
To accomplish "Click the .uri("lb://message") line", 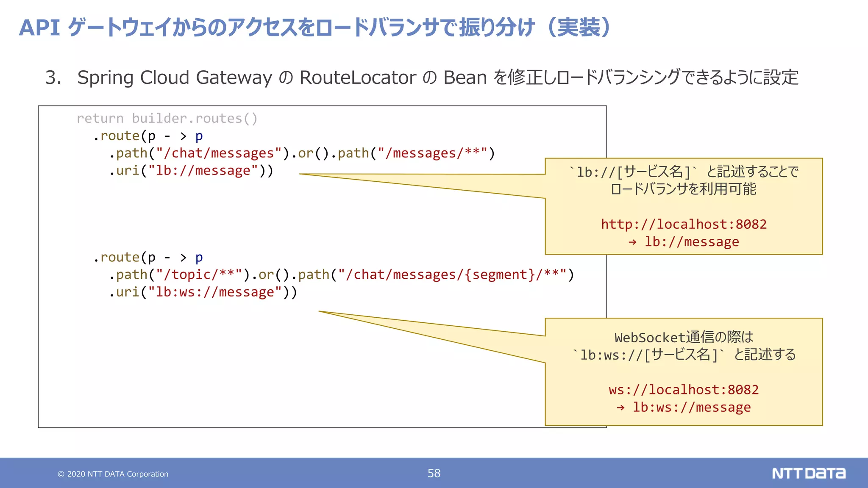I will [192, 171].
